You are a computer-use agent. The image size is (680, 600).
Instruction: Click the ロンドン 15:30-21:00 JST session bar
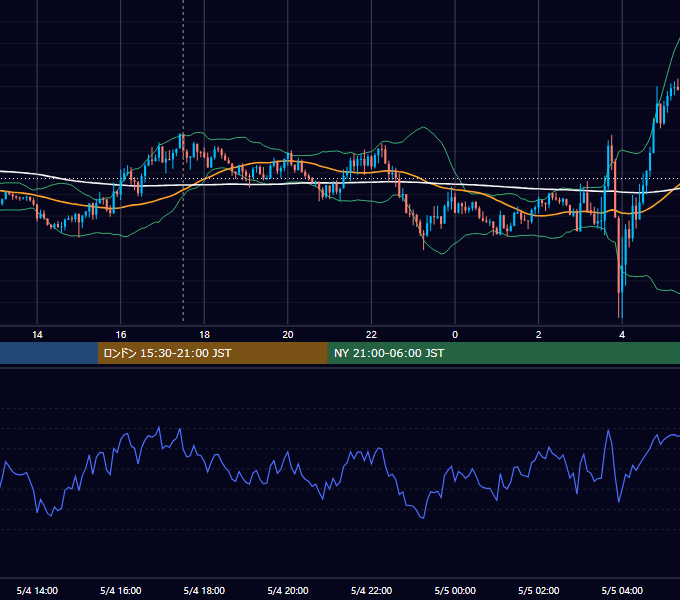(x=212, y=353)
